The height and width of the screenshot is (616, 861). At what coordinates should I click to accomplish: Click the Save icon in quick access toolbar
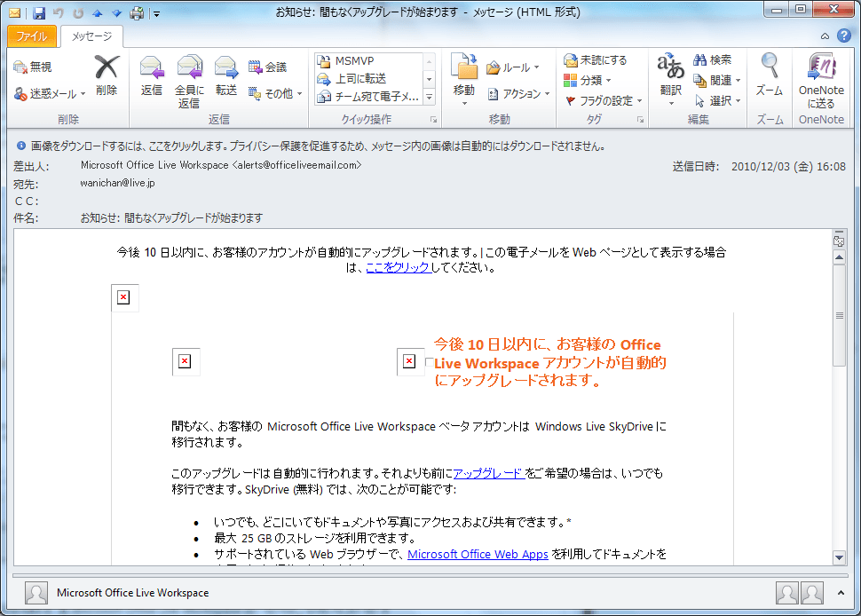click(x=38, y=12)
